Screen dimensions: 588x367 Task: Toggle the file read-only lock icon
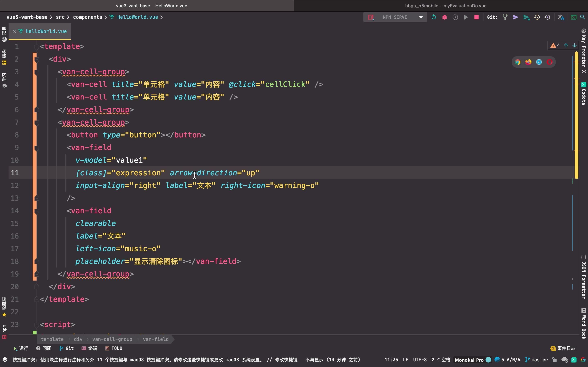(554, 360)
